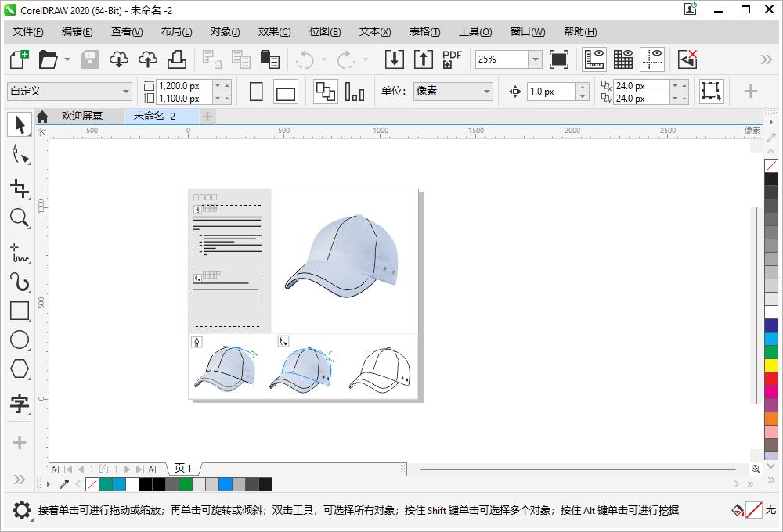Switch to the 欢迎屏幕 tab
This screenshot has height=532, width=783.
coord(82,117)
